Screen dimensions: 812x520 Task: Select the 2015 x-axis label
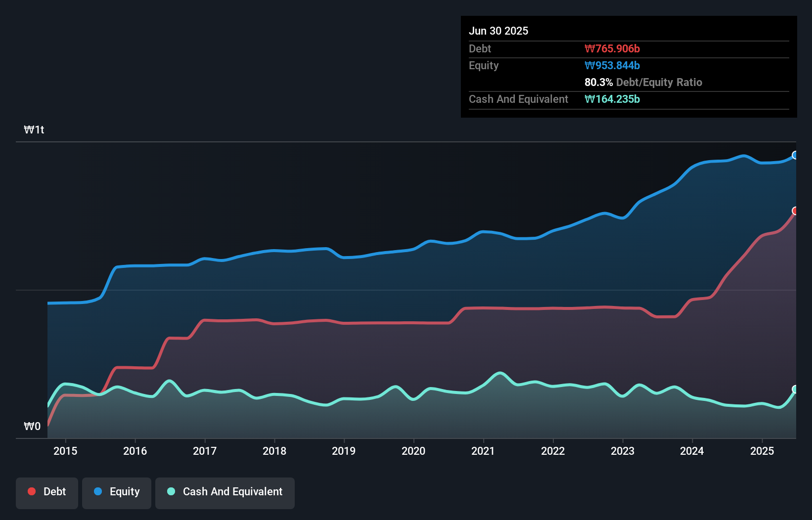tap(65, 451)
